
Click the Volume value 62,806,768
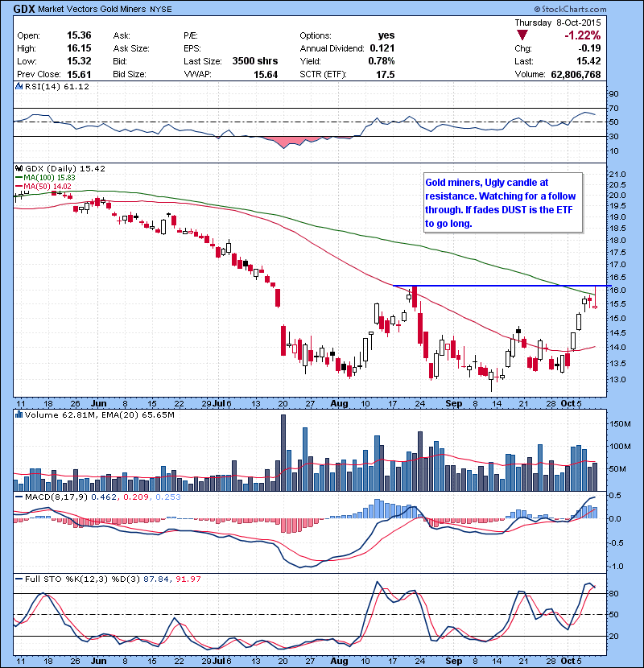click(x=576, y=75)
